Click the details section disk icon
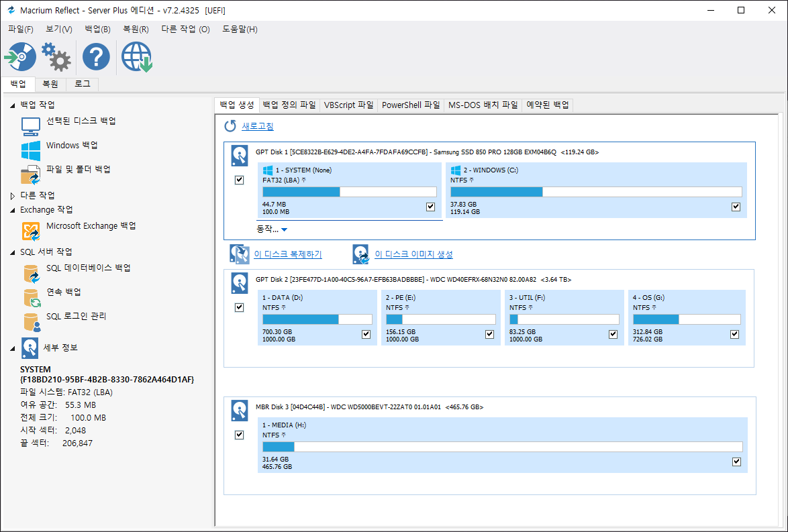 click(x=30, y=348)
